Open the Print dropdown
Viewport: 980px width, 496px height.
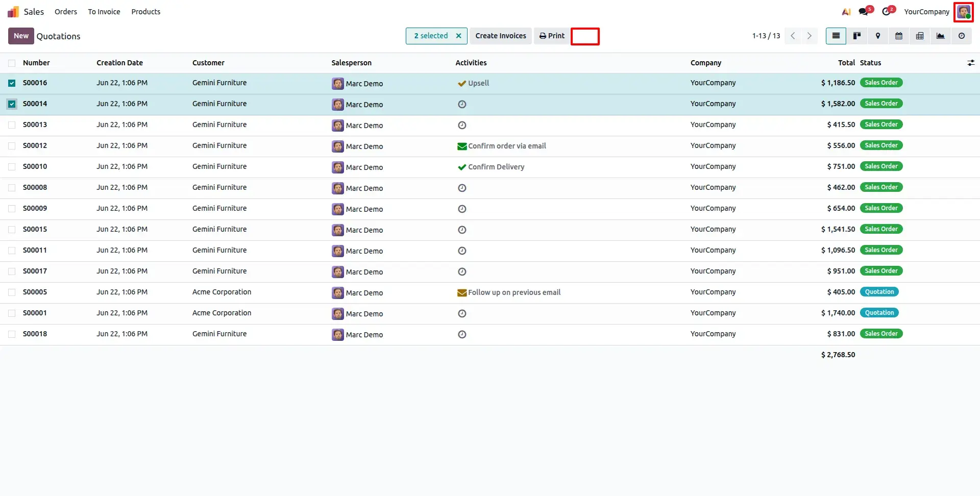click(x=552, y=36)
